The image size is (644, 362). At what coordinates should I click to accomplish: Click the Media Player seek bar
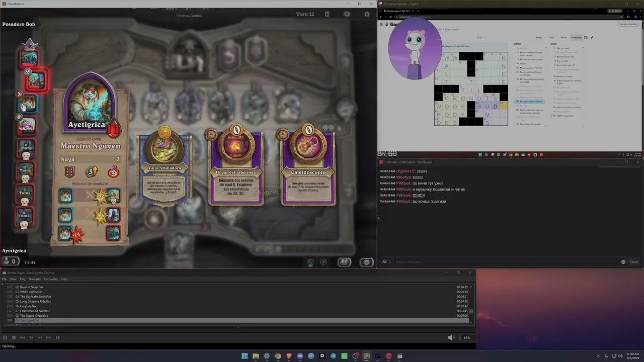click(237, 330)
